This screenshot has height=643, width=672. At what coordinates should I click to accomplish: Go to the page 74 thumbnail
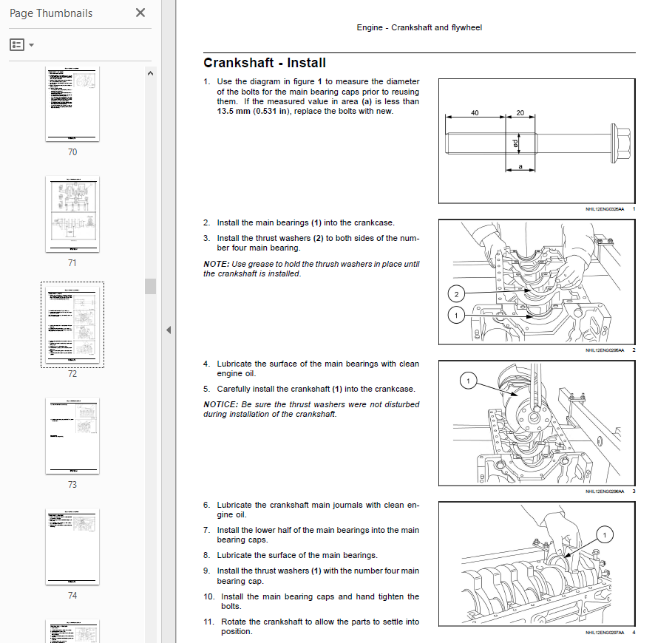coord(72,546)
